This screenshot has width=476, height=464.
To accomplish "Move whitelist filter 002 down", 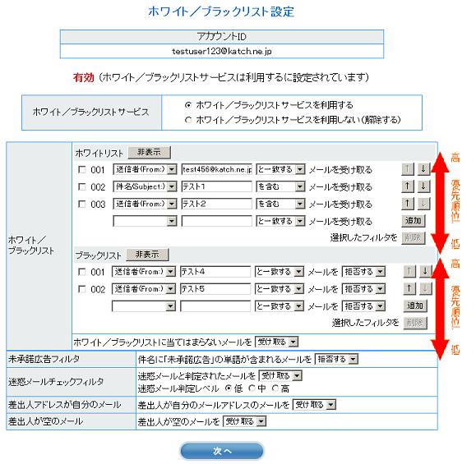I will click(423, 186).
